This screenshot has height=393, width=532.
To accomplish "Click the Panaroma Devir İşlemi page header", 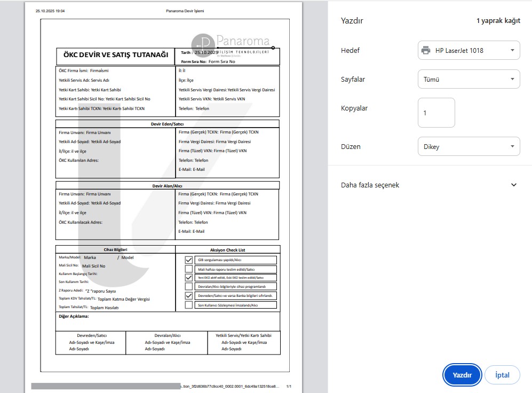I will 185,11.
